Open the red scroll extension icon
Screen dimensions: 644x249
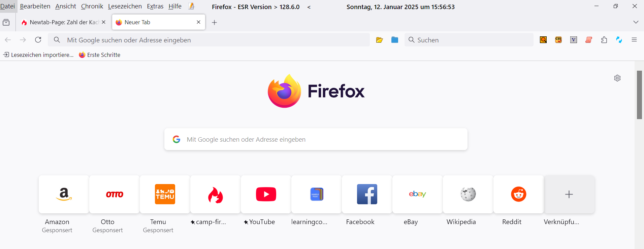tap(589, 40)
